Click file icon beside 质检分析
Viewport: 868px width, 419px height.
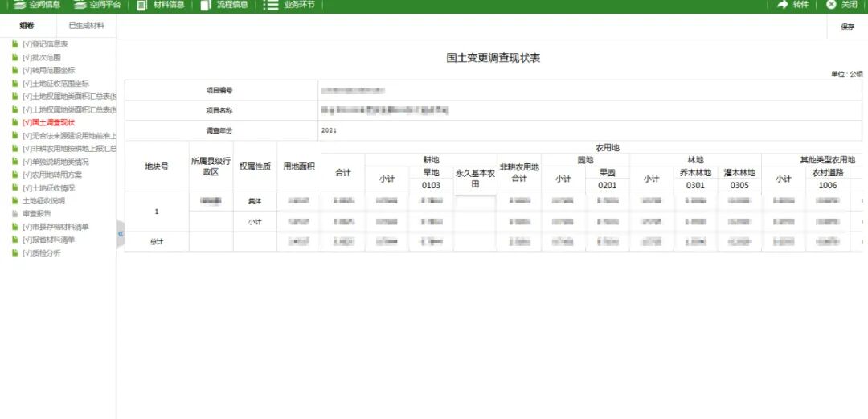point(15,253)
